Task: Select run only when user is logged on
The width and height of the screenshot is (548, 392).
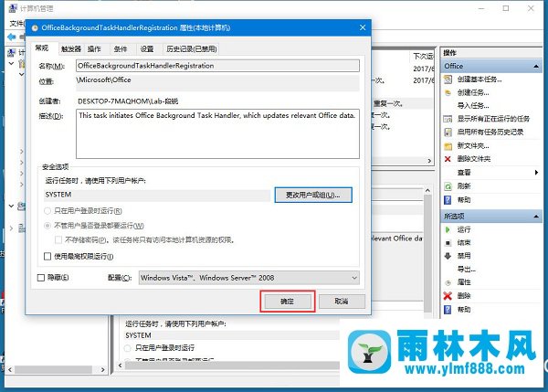Action: pyautogui.click(x=47, y=211)
